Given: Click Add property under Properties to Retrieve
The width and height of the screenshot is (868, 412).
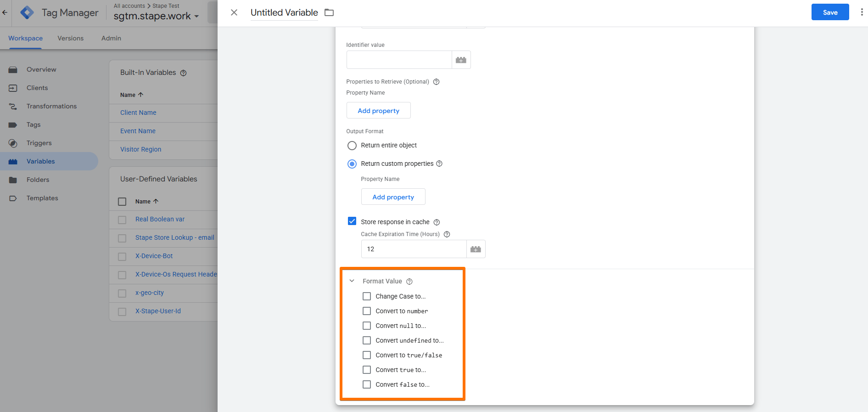Looking at the screenshot, I should point(379,111).
